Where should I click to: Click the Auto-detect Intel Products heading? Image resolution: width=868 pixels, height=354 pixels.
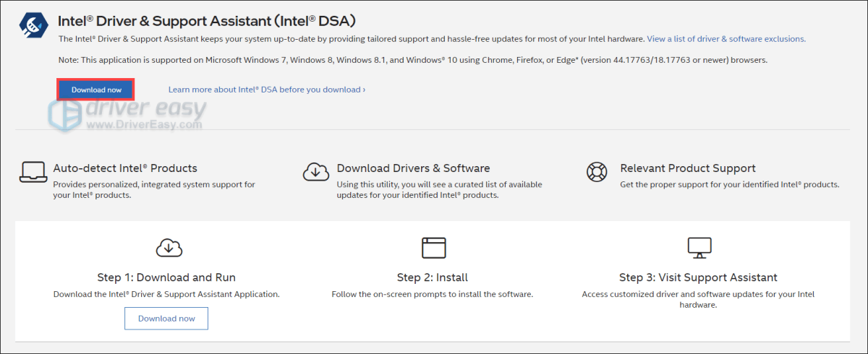[125, 168]
